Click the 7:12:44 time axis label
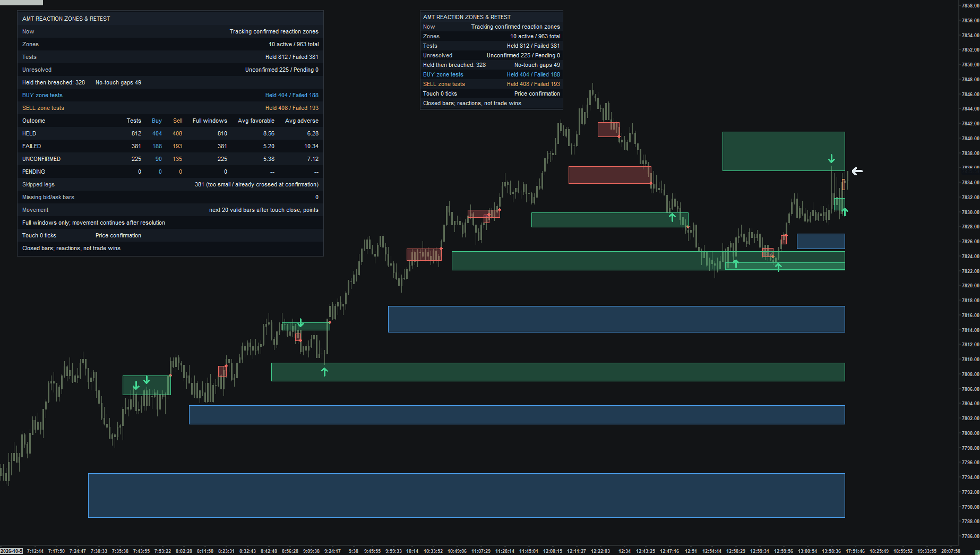The width and height of the screenshot is (980, 555). (x=35, y=551)
